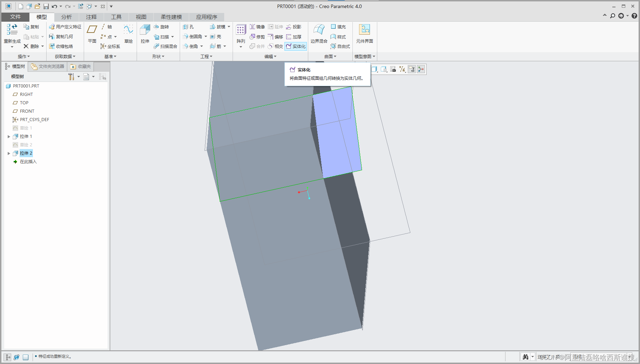Open the 编辑 group dropdown
The height and width of the screenshot is (364, 640).
[x=270, y=56]
